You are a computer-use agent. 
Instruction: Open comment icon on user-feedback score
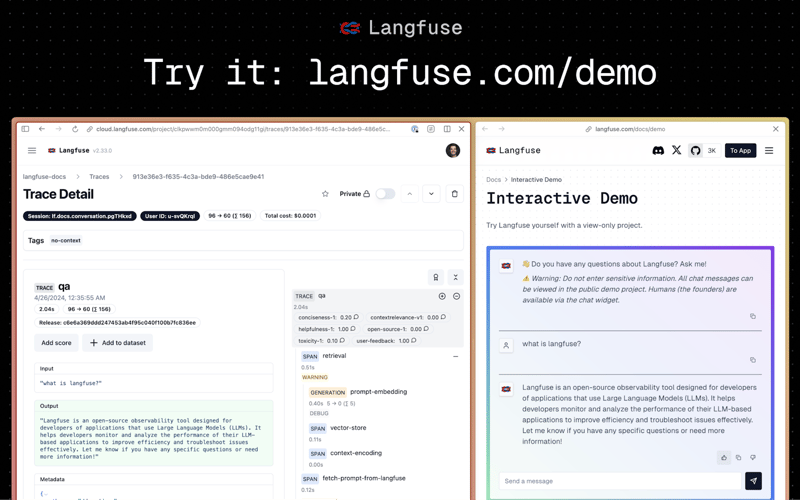pyautogui.click(x=414, y=341)
